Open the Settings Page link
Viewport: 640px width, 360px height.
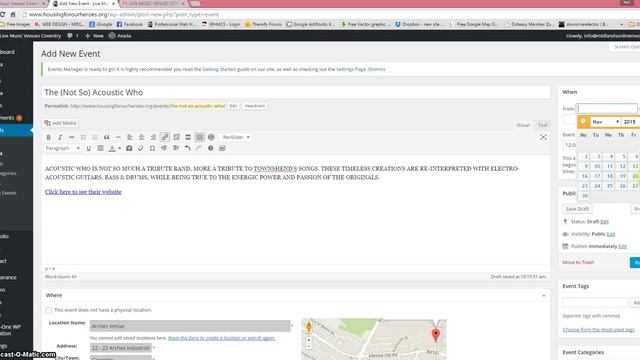tap(351, 69)
